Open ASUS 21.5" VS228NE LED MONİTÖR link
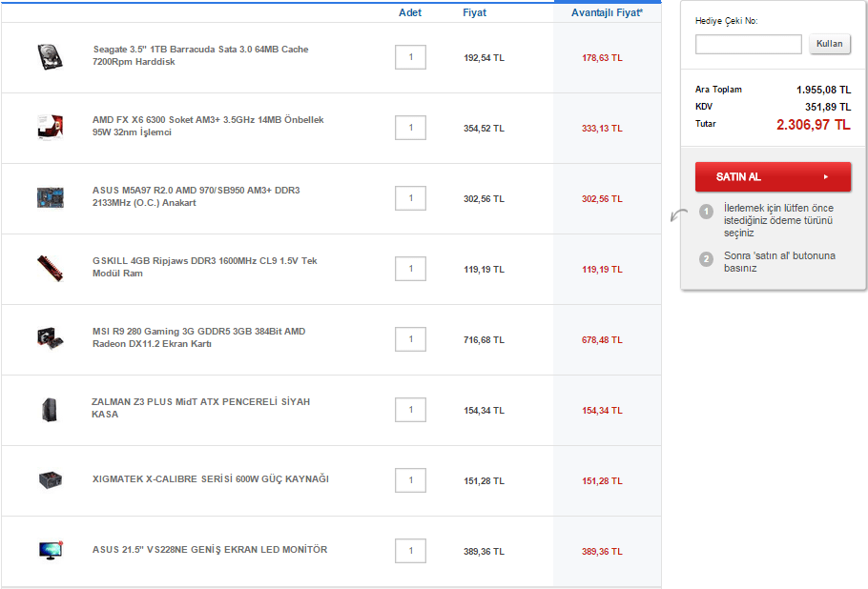The height and width of the screenshot is (589, 868). pyautogui.click(x=210, y=550)
